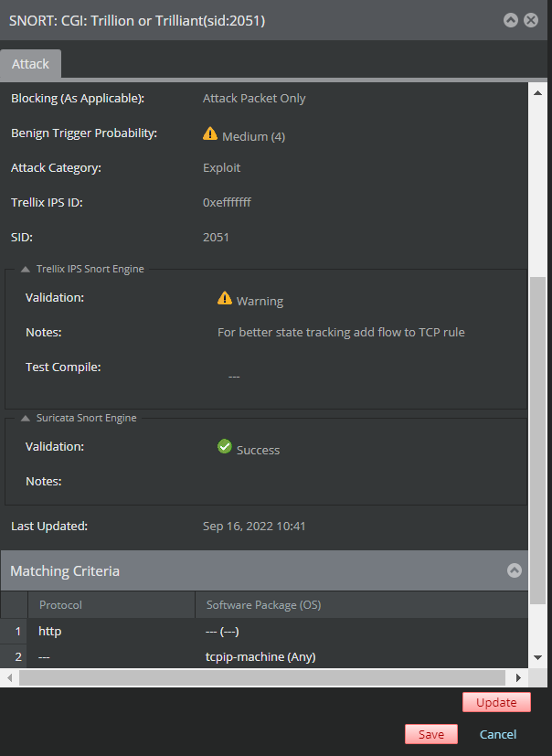Click the horizontal scrollbar right arrow

point(518,677)
